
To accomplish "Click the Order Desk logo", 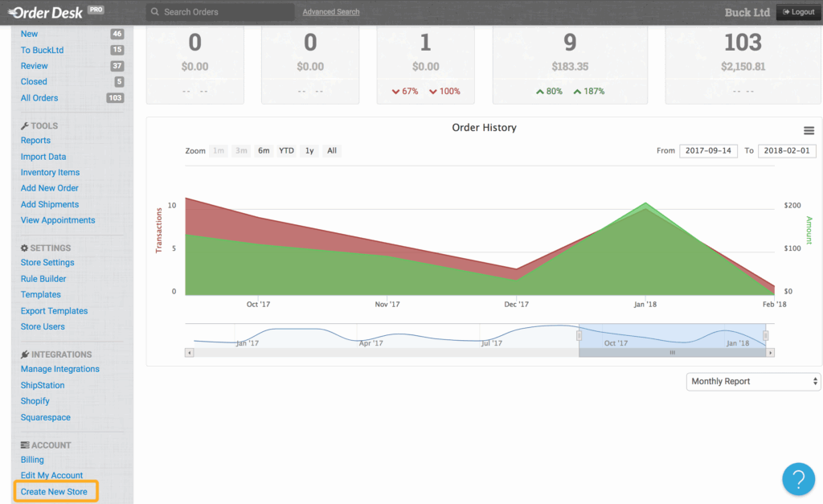I will (49, 12).
